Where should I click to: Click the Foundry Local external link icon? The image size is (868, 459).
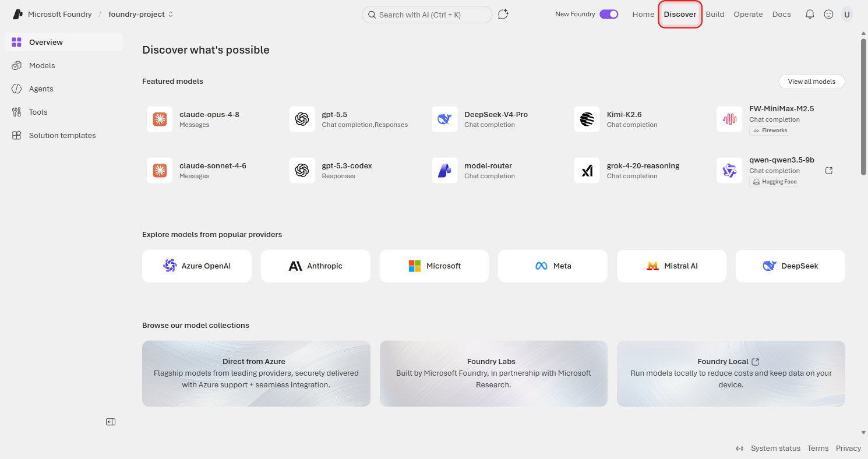[x=756, y=362]
